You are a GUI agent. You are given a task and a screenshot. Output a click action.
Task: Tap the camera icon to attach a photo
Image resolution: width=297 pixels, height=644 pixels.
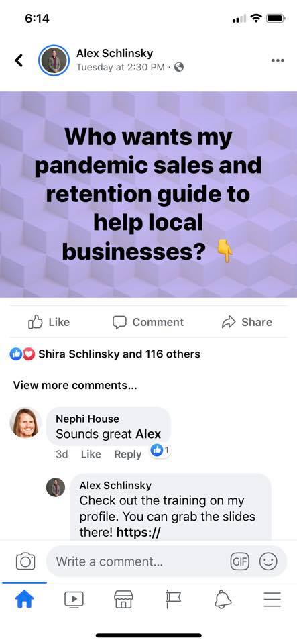pyautogui.click(x=25, y=561)
